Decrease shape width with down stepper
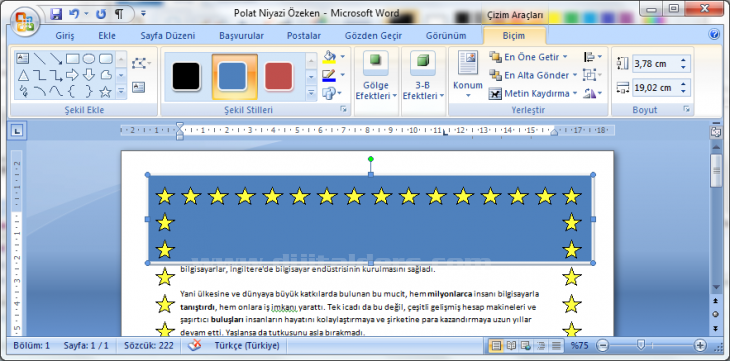The height and width of the screenshot is (361, 730). point(683,92)
